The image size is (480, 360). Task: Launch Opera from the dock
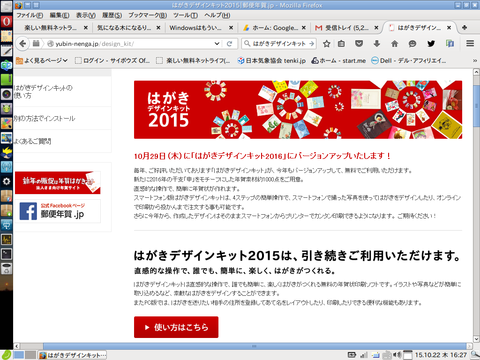[6, 22]
